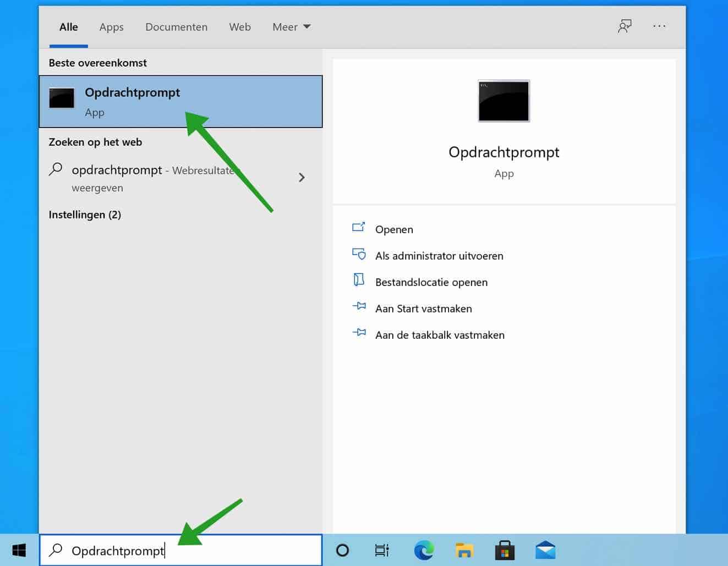The image size is (728, 566).
Task: Choose Bestandslocatie openen
Action: (431, 282)
